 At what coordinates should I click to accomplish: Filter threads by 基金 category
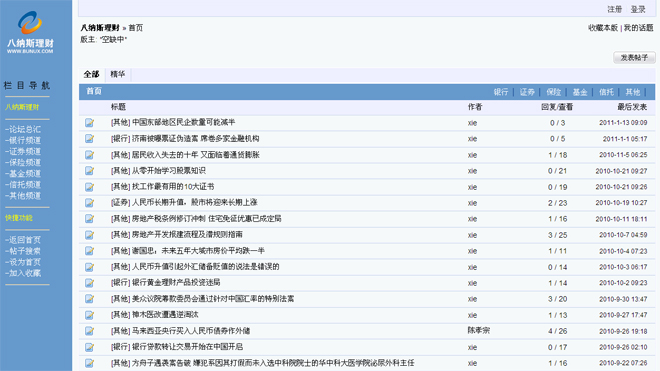pyautogui.click(x=580, y=92)
